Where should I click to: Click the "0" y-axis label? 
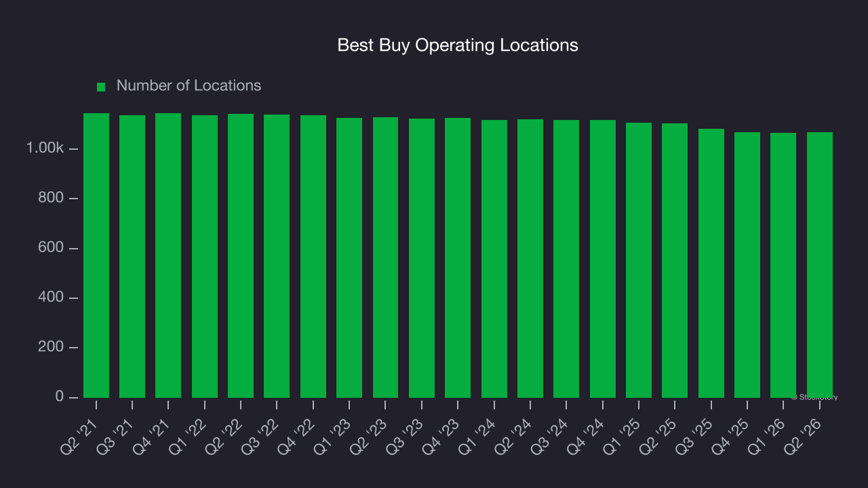(59, 396)
